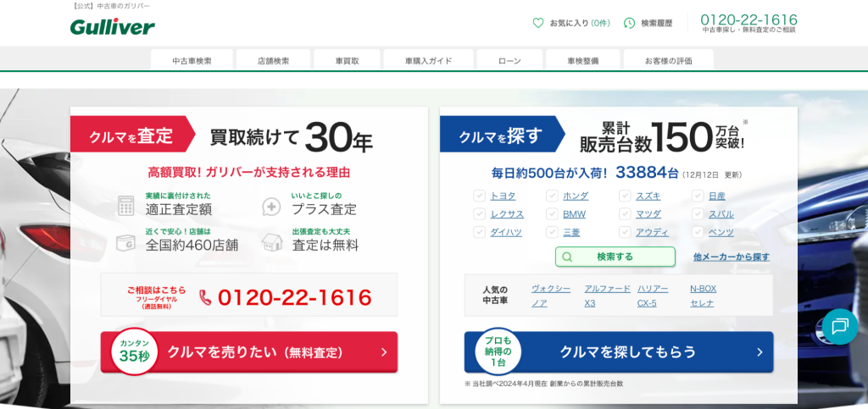
Task: Click the blue クルマを探してもらう button
Action: click(619, 351)
